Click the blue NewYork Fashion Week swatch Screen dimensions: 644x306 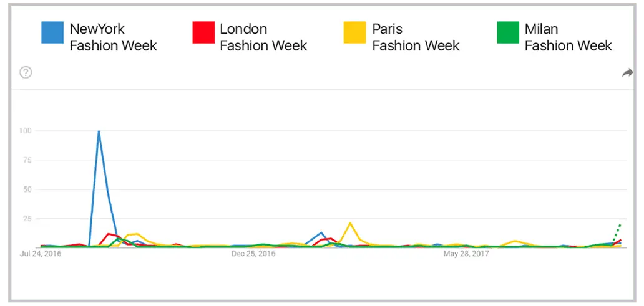tap(52, 33)
